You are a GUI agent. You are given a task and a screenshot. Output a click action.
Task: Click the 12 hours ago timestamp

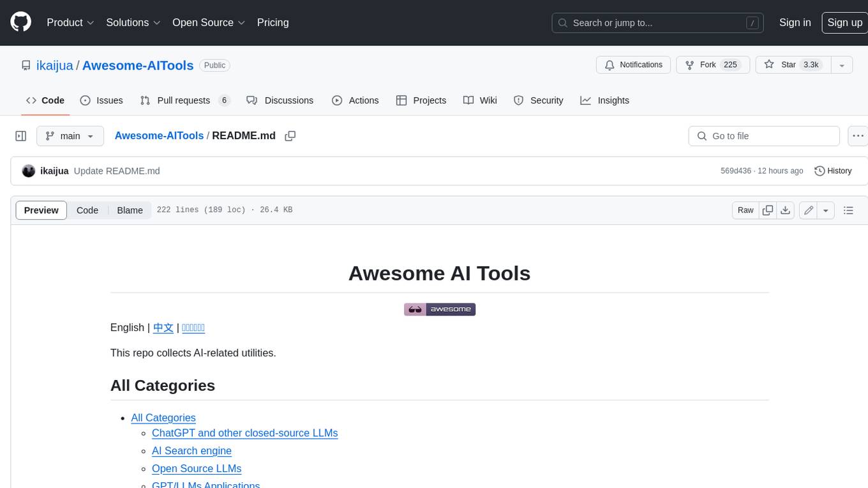780,171
